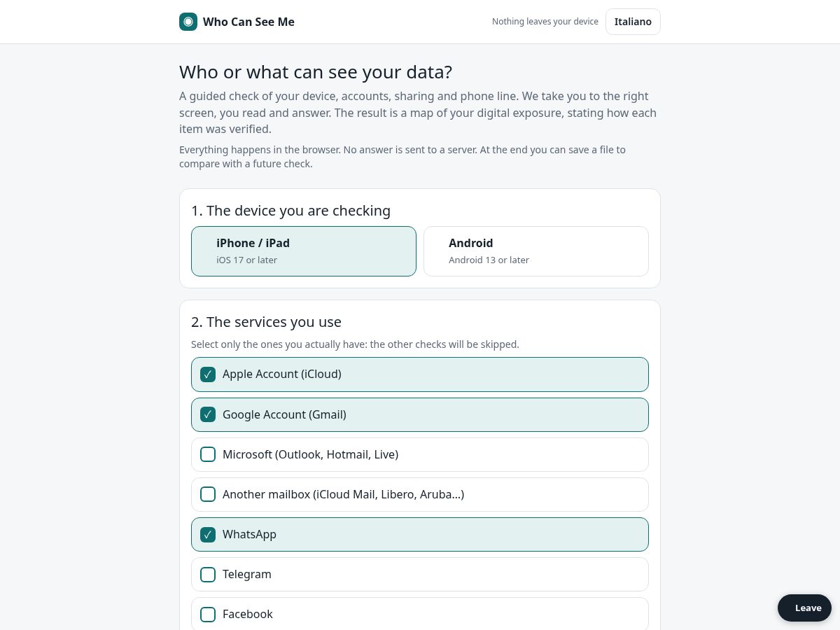Click the Who Can See Me title

click(x=248, y=22)
